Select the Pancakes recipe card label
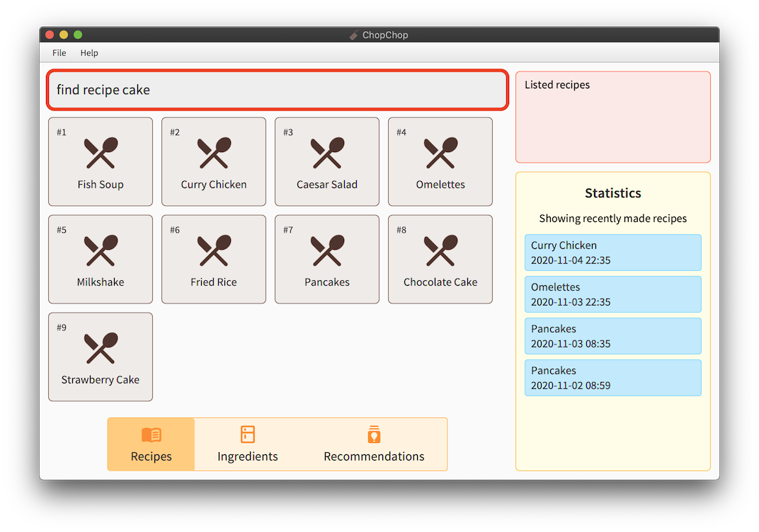The width and height of the screenshot is (759, 532). 327,282
